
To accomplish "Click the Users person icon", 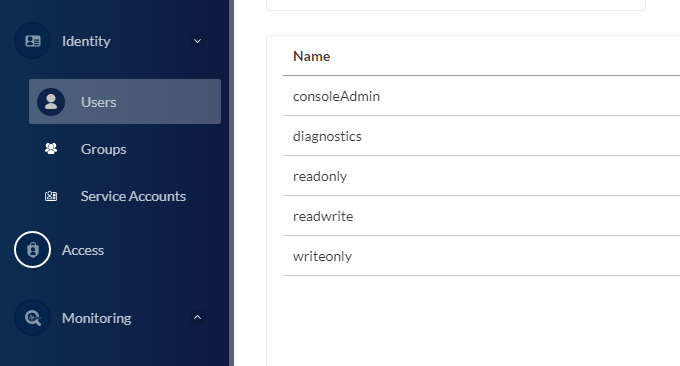I will pyautogui.click(x=51, y=102).
